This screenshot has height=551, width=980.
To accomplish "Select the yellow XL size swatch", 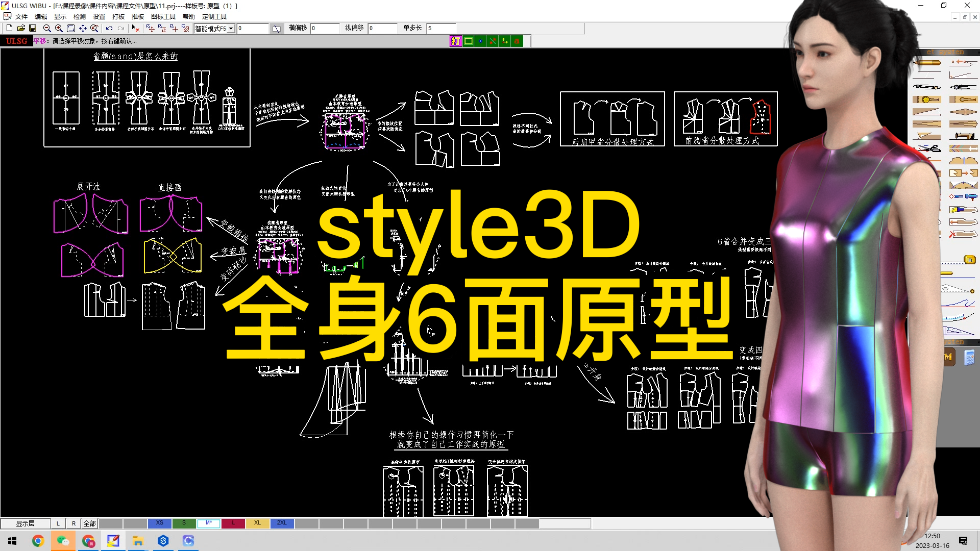I will 258,523.
